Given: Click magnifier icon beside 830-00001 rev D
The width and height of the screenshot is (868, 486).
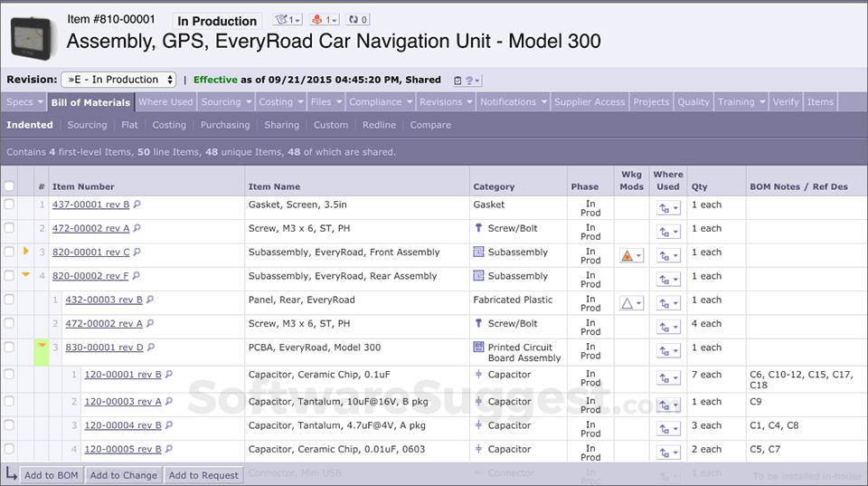Looking at the screenshot, I should pos(152,347).
